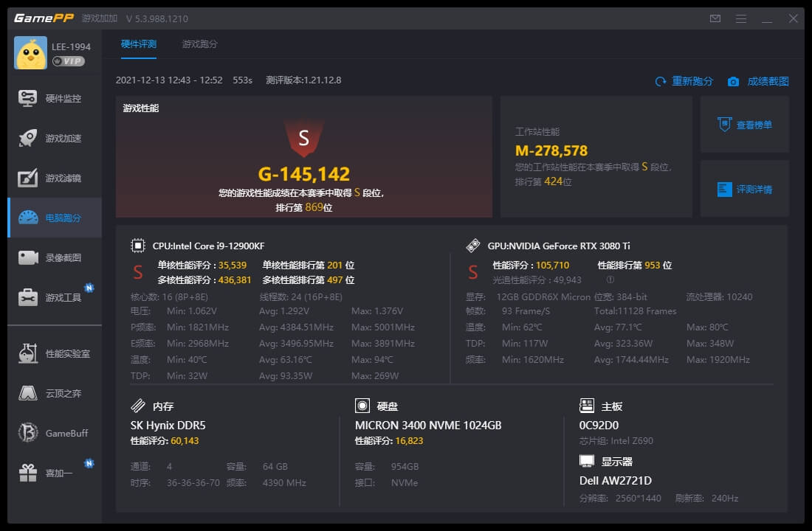The width and height of the screenshot is (812, 531).
Task: Click 重新跑分 to rerun benchmark
Action: pos(692,81)
